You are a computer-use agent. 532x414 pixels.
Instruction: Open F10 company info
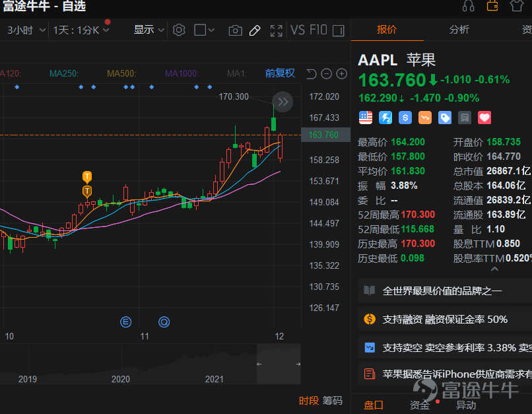tap(318, 30)
